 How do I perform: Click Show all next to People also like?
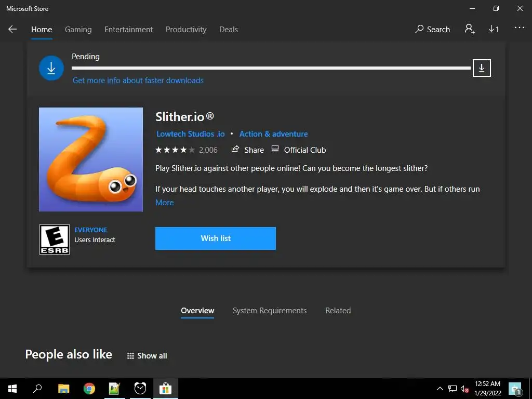tap(147, 355)
